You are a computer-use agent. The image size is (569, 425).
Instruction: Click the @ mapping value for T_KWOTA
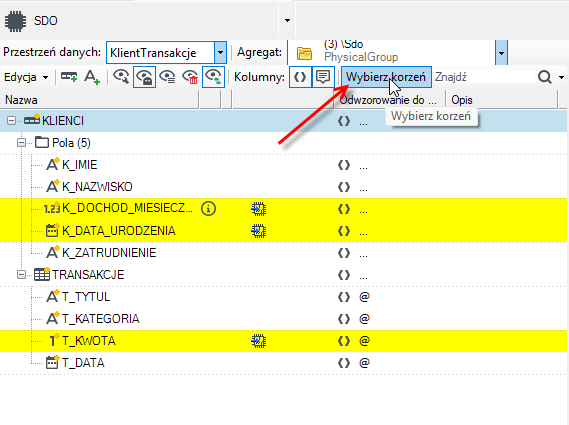[364, 341]
